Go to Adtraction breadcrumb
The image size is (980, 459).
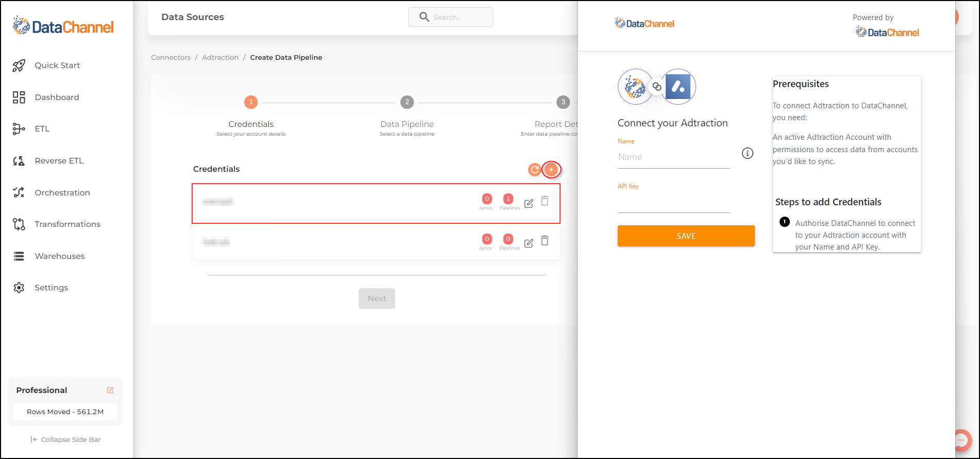(220, 58)
